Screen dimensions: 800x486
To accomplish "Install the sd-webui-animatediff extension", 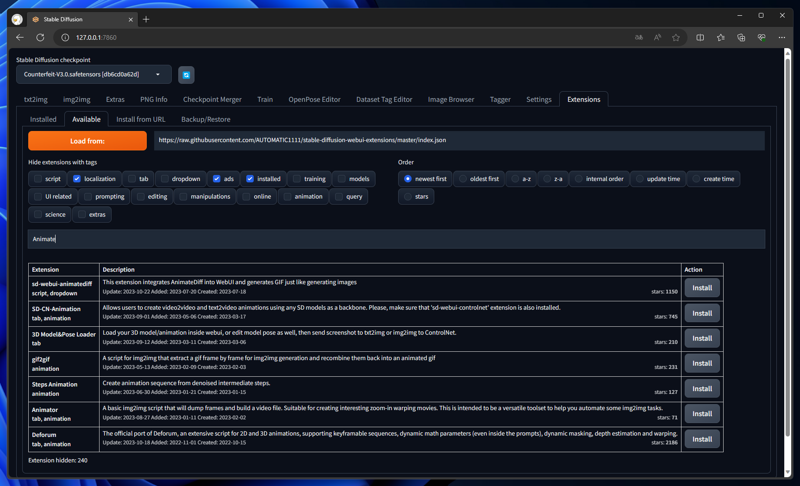I will (x=702, y=288).
